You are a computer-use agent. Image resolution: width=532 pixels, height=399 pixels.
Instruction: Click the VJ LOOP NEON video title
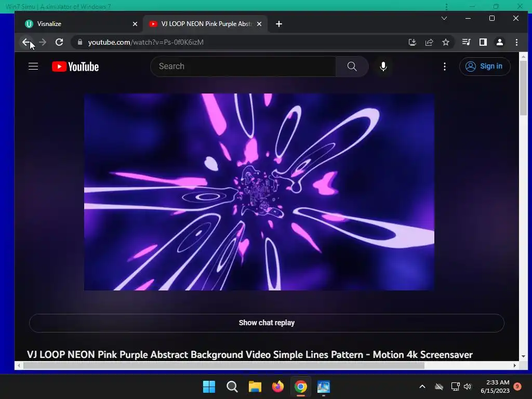pyautogui.click(x=250, y=354)
